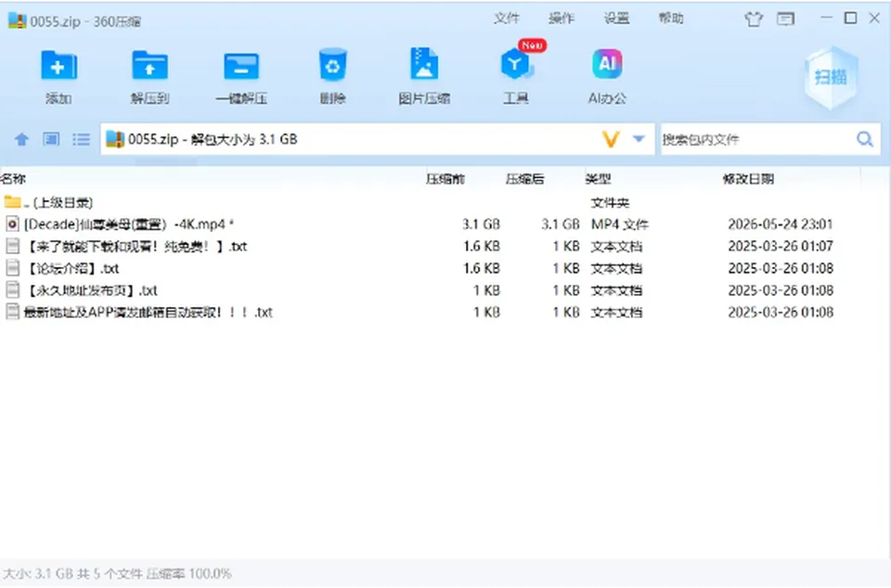
Task: Open the 图片压缩 image compression tool
Action: pyautogui.click(x=424, y=64)
